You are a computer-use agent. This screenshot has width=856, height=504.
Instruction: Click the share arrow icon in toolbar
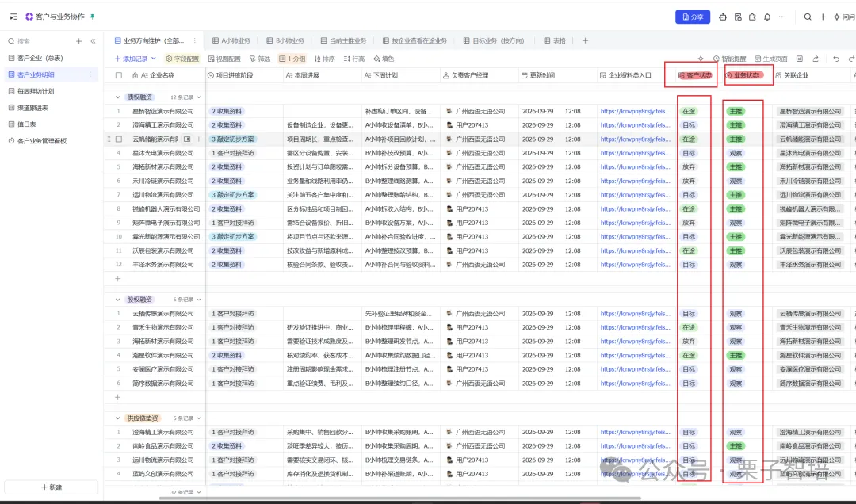pyautogui.click(x=816, y=59)
